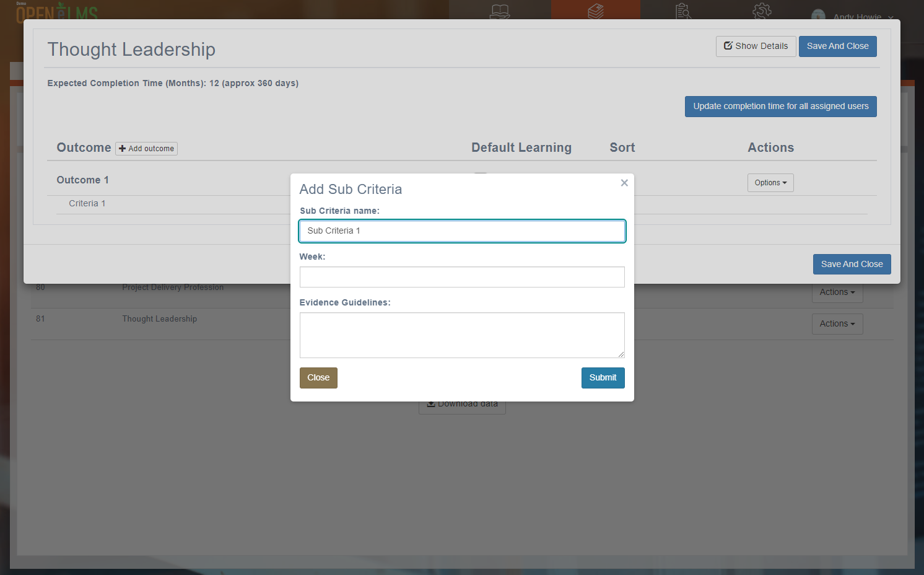Click the top Save And Close button
Image resolution: width=924 pixels, height=575 pixels.
click(x=837, y=46)
